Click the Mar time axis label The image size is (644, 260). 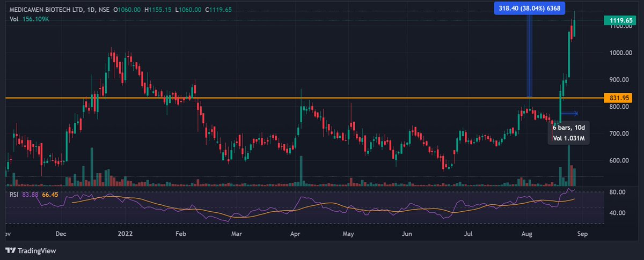point(238,234)
